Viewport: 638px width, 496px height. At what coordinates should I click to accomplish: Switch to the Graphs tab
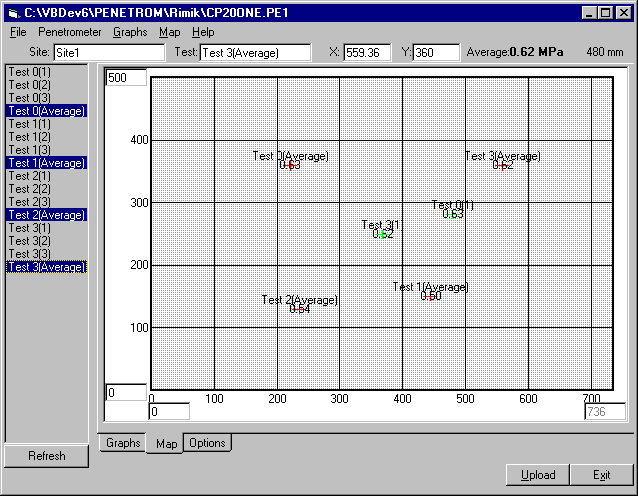123,443
